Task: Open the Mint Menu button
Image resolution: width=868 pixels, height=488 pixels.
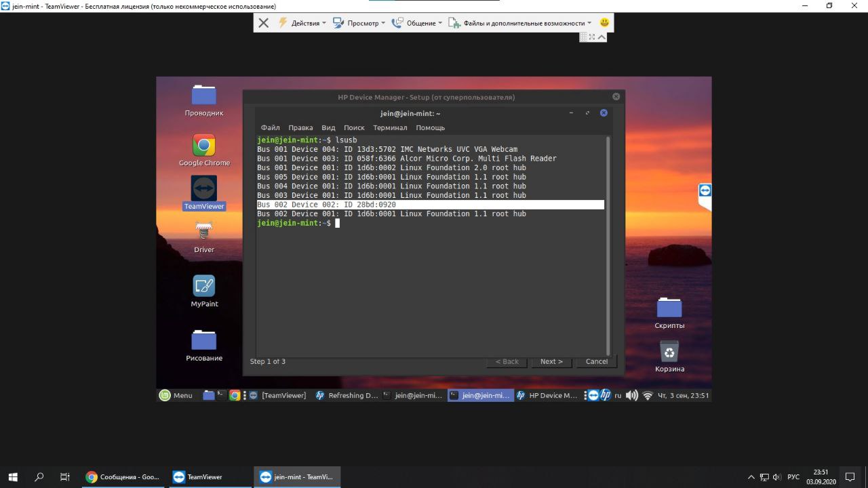Action: tap(176, 395)
